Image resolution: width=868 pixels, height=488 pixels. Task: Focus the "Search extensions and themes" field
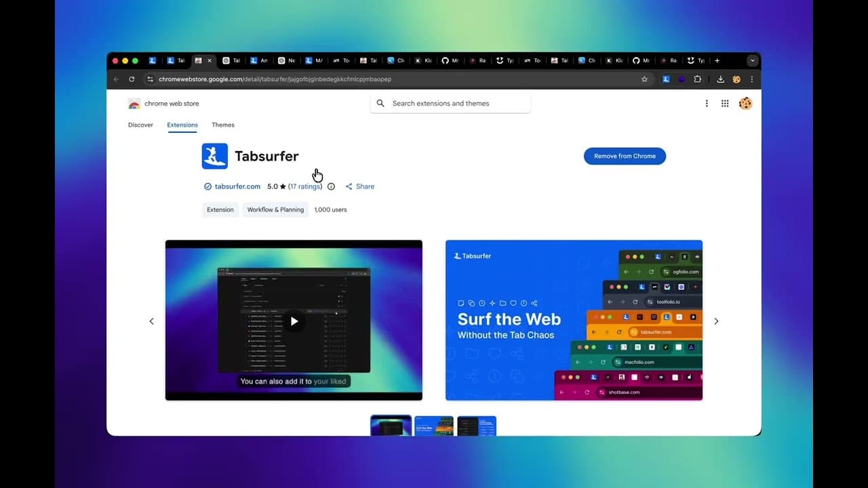point(450,104)
